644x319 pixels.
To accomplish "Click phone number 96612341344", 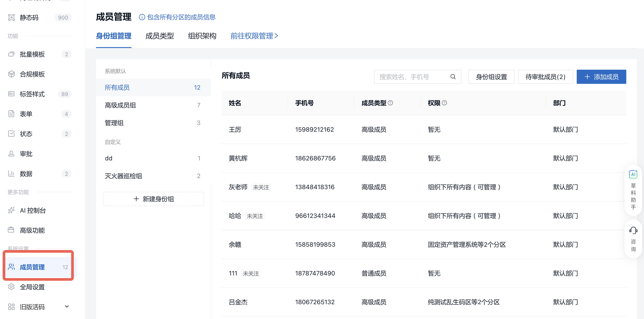I will (x=315, y=216).
